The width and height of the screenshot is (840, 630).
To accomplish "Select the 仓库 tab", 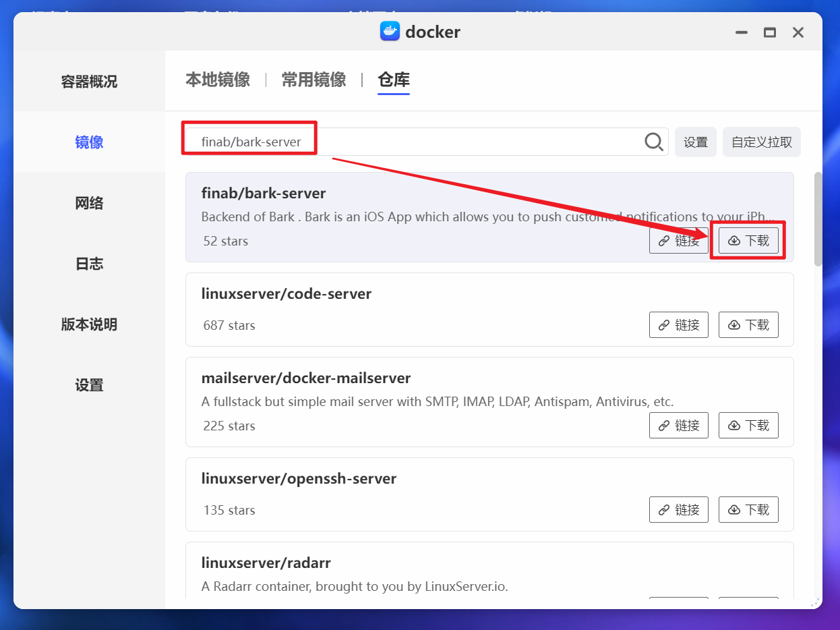I will click(x=394, y=80).
